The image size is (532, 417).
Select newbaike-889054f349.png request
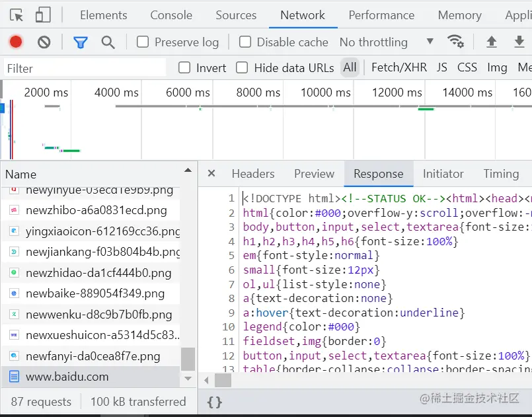91,293
